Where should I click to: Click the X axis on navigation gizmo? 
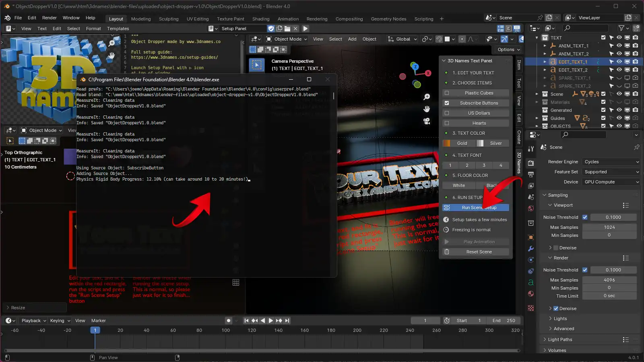coord(428,73)
